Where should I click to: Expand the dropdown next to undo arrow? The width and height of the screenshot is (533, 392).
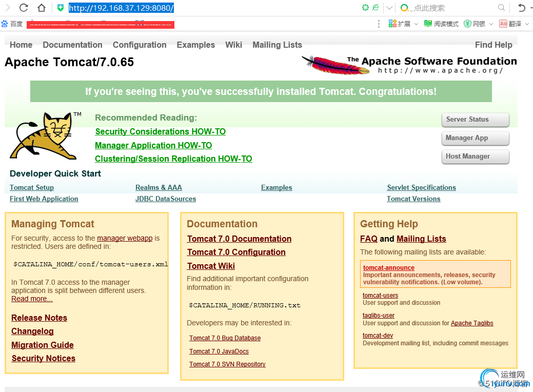tap(530, 8)
